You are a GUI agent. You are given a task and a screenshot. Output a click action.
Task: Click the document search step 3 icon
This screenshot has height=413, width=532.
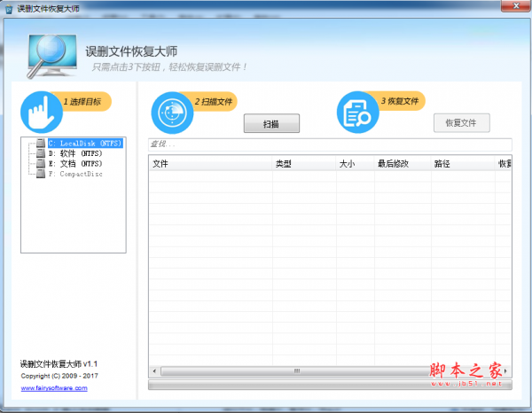click(x=357, y=113)
